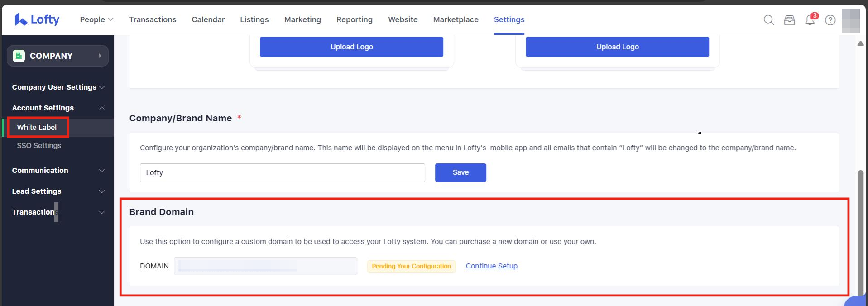
Task: Open the search magnifier icon
Action: pos(768,20)
